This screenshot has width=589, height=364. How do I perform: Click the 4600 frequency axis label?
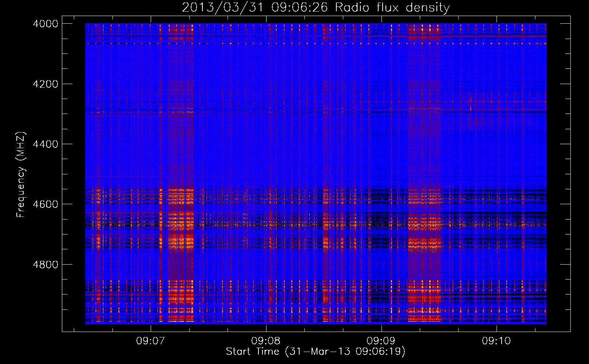[x=46, y=204]
